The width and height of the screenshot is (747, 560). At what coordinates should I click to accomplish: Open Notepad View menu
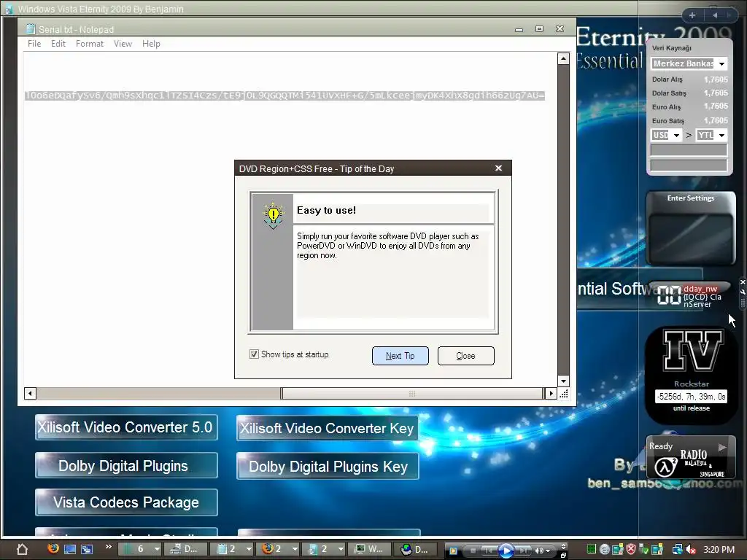123,44
